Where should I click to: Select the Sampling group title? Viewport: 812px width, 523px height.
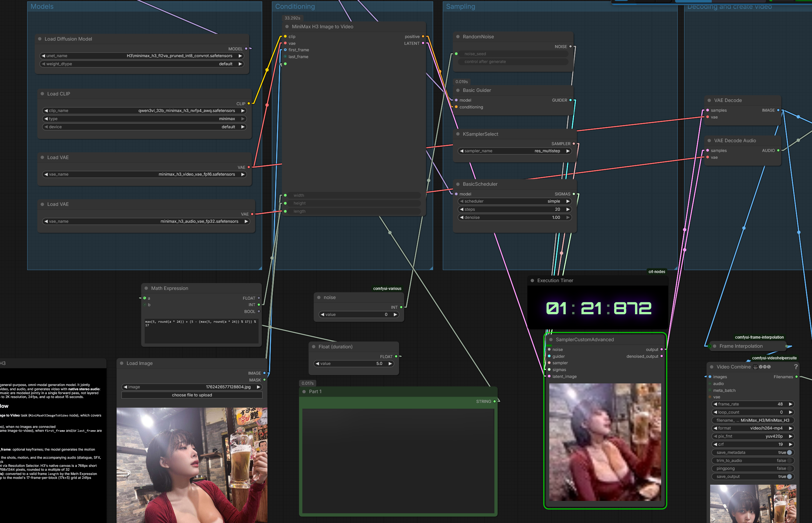[x=460, y=6]
